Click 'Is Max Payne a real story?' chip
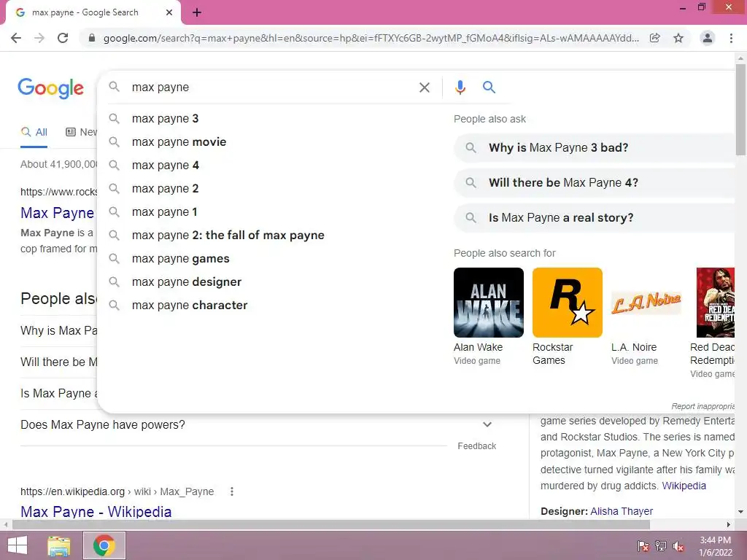 point(594,217)
